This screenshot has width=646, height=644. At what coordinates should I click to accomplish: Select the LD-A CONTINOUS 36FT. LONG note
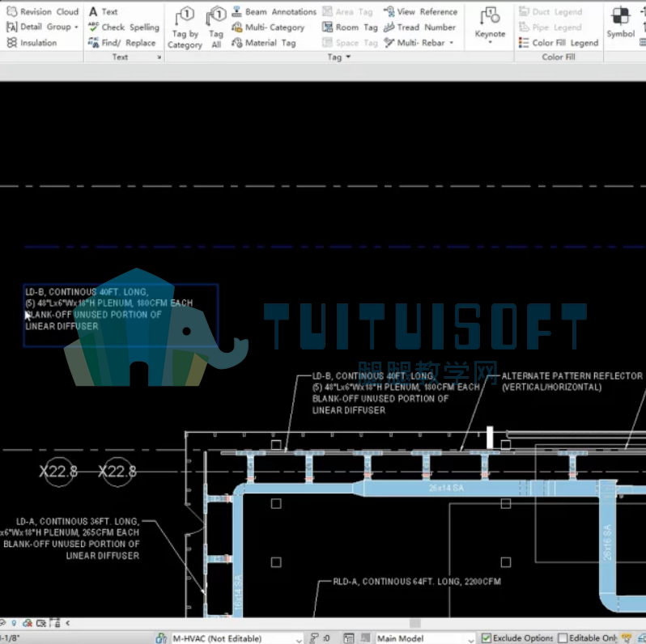71,538
